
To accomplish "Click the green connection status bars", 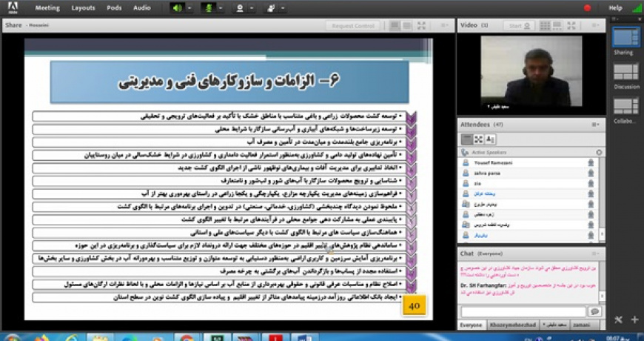I will (637, 8).
